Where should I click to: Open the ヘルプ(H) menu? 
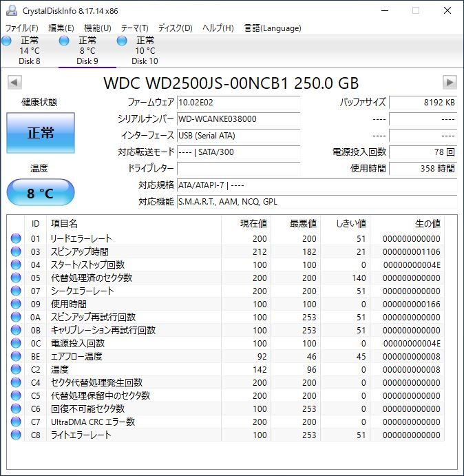click(x=218, y=28)
